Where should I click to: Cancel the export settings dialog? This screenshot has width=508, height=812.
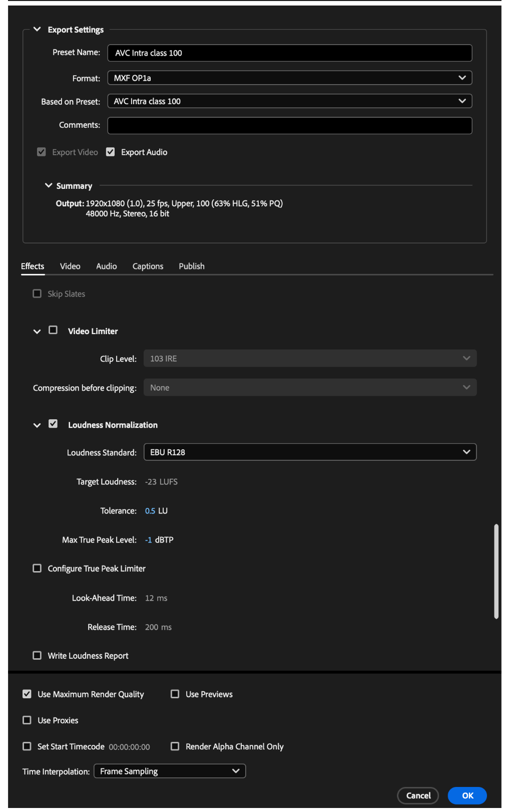(418, 796)
